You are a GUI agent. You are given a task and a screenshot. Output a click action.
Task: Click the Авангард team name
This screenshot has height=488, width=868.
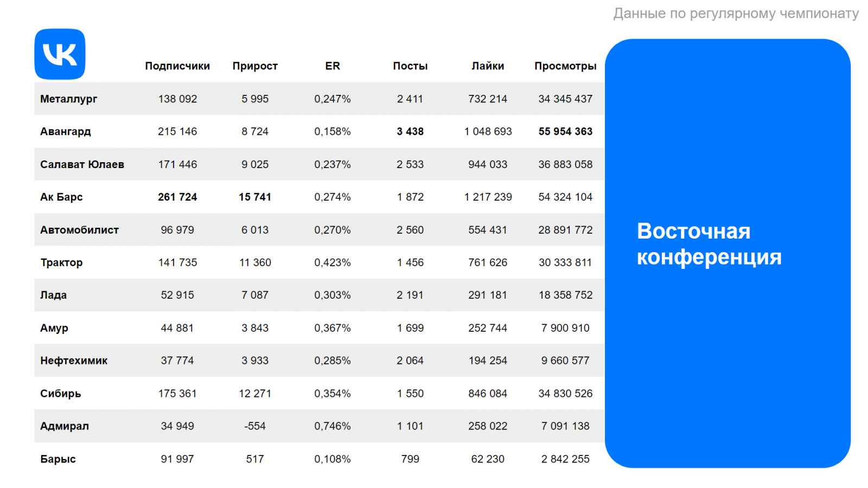coord(66,132)
